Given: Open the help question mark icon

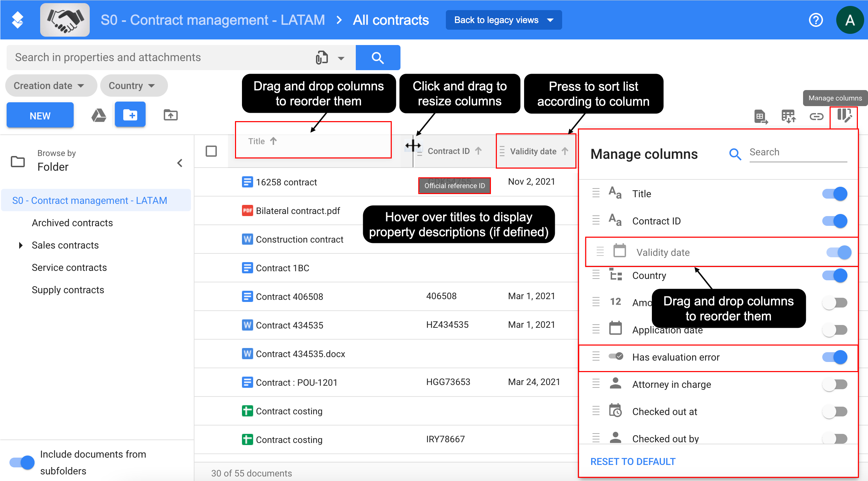Looking at the screenshot, I should pos(816,20).
